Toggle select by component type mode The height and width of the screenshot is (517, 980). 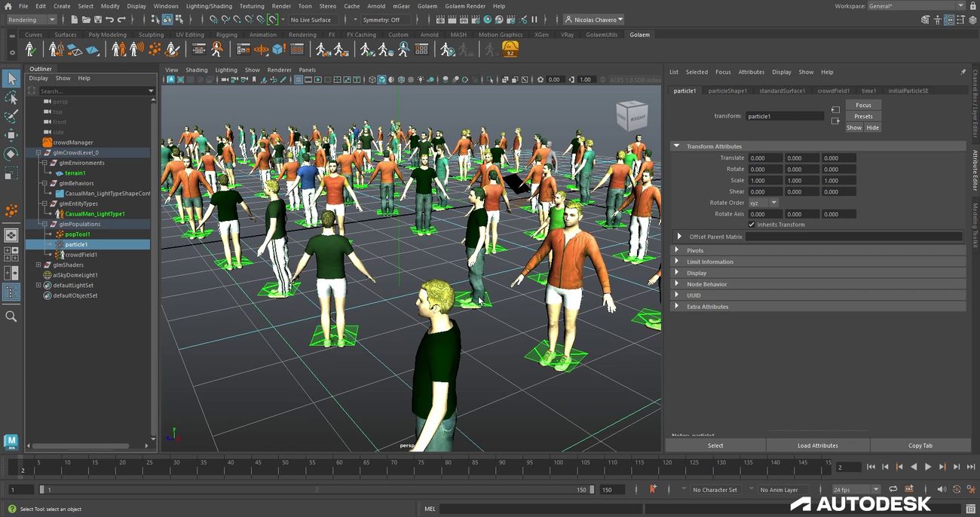[179, 20]
